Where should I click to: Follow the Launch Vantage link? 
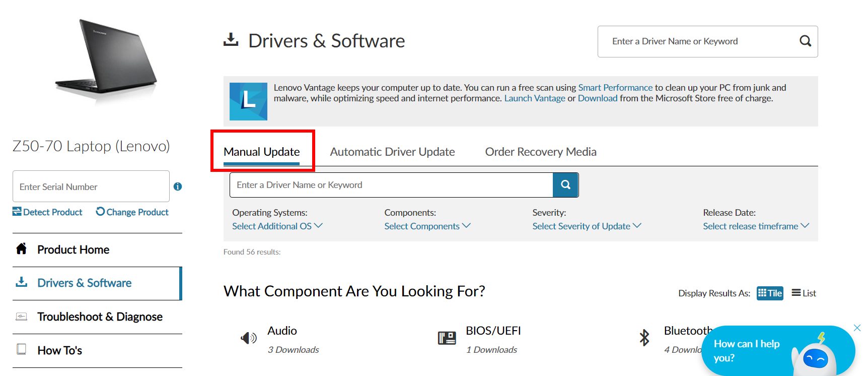pyautogui.click(x=535, y=98)
